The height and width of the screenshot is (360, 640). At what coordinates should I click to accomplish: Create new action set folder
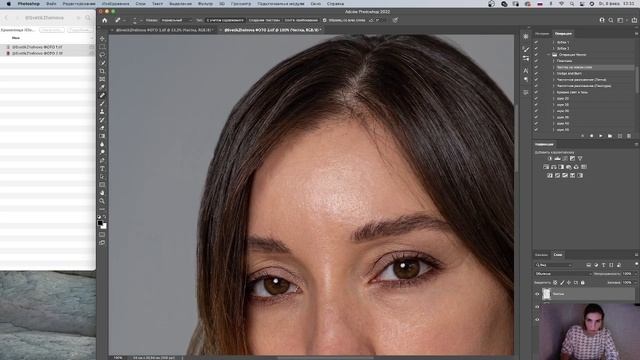point(610,136)
